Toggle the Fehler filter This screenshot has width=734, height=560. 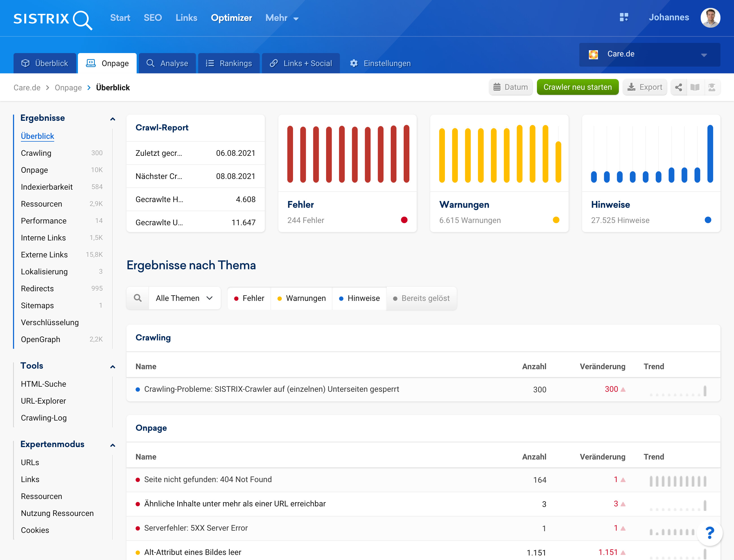point(249,298)
